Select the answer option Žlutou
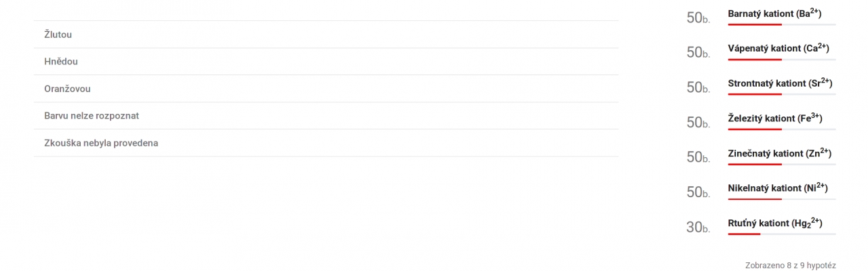The height and width of the screenshot is (271, 868). [x=58, y=35]
